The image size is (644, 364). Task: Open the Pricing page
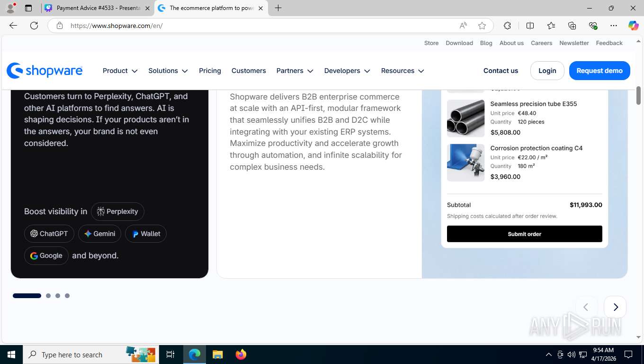[210, 71]
